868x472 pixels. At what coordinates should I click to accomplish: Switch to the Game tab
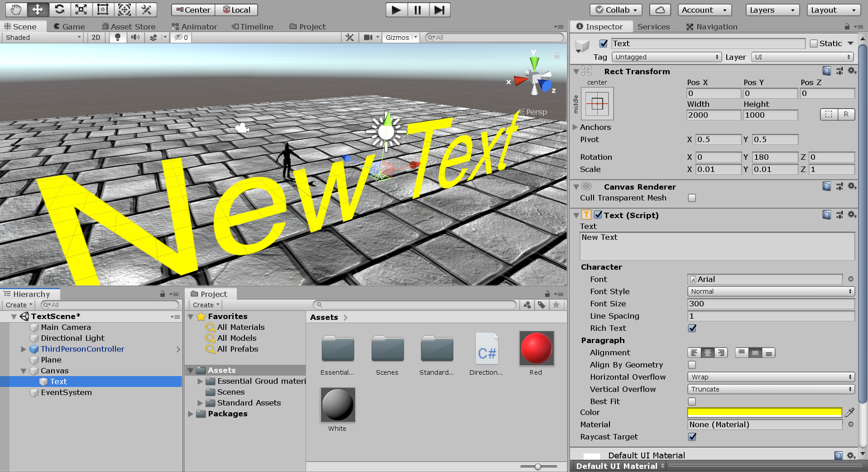tap(69, 27)
